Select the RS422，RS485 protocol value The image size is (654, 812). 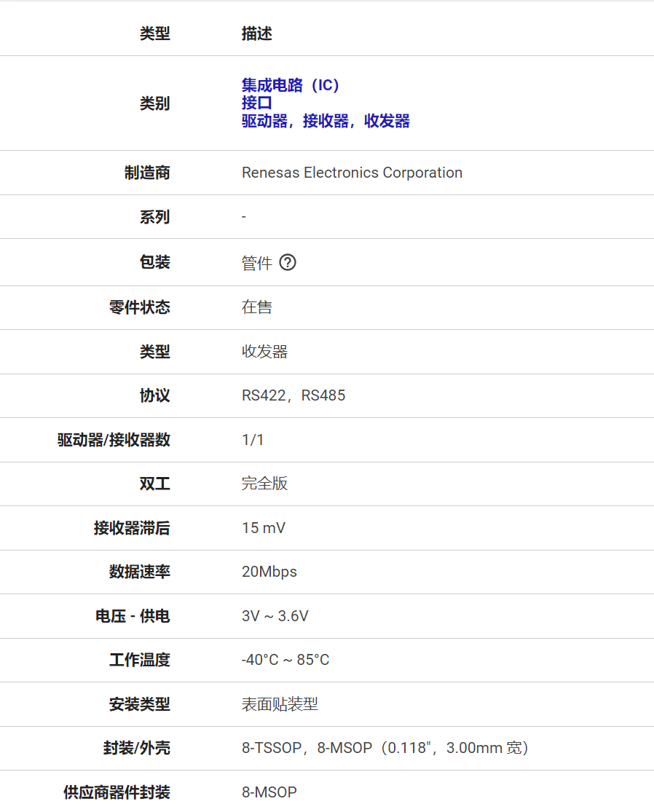293,395
